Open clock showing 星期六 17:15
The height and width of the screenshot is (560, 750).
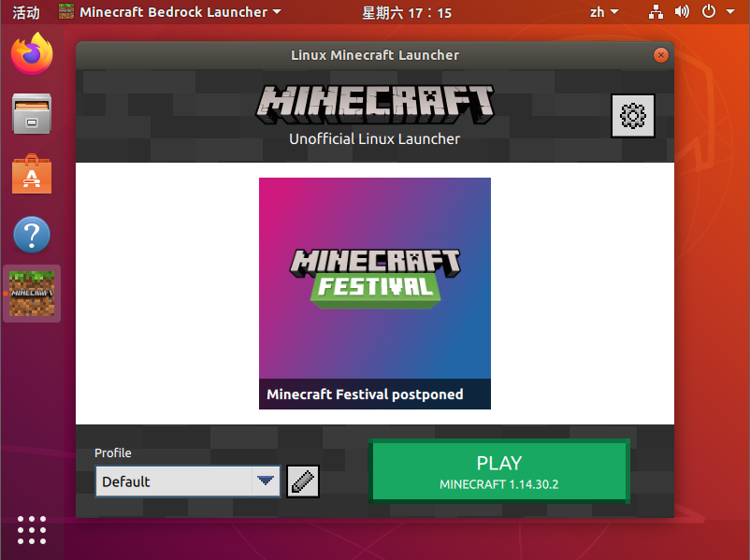407,12
